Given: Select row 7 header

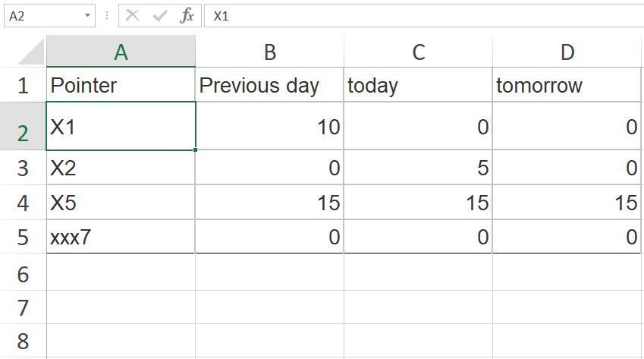Looking at the screenshot, I should 23,307.
